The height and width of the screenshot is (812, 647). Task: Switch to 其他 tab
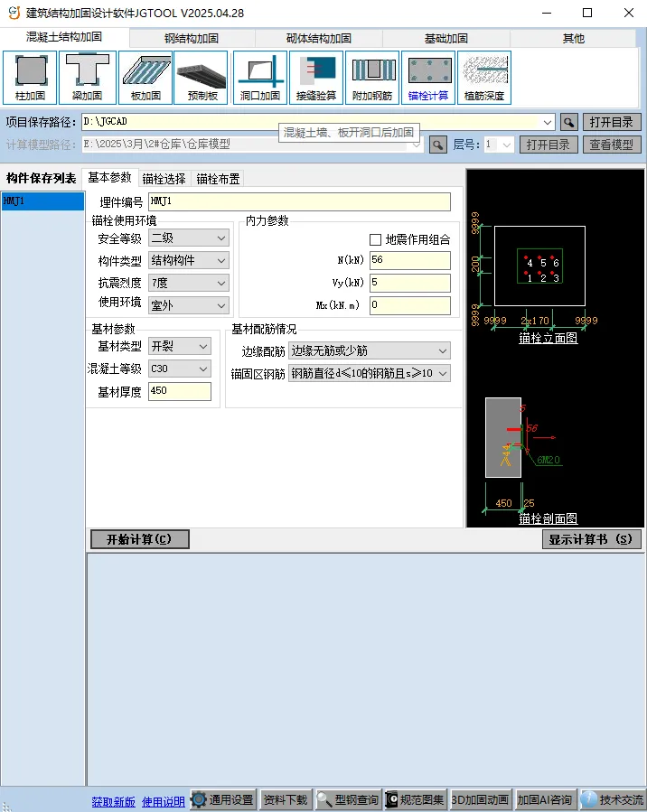[574, 38]
